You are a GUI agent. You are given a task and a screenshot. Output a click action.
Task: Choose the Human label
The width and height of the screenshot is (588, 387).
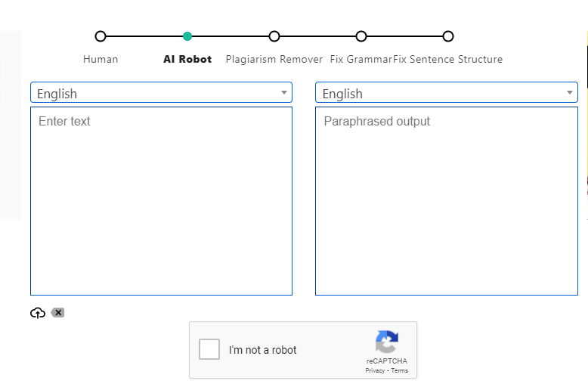click(x=101, y=59)
